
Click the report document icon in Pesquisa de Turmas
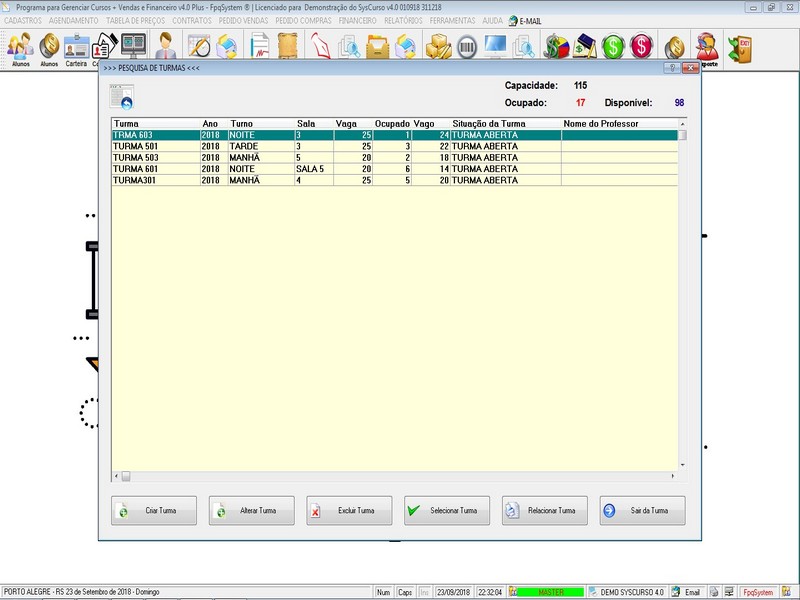[122, 96]
